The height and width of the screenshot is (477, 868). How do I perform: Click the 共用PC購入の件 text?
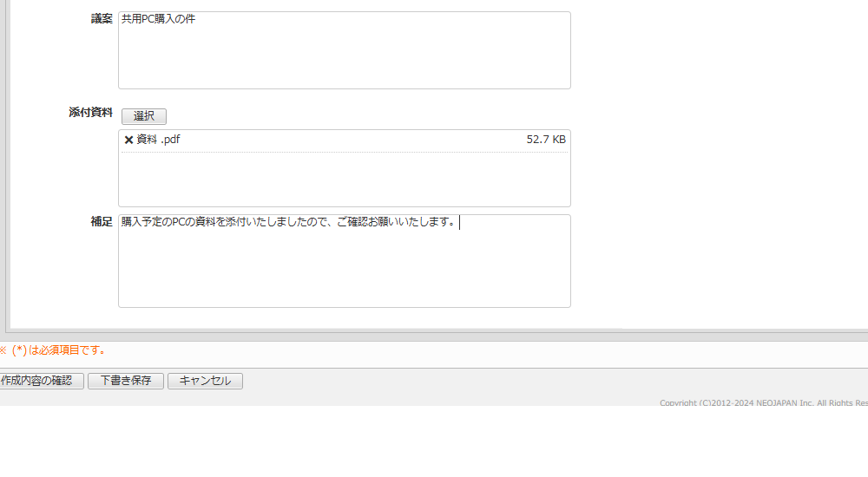(158, 19)
